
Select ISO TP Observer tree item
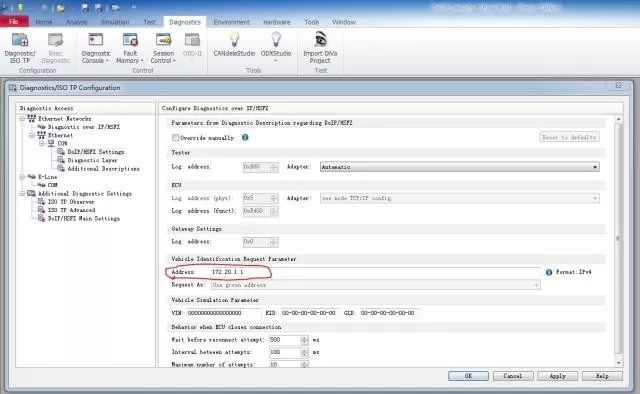coord(71,202)
